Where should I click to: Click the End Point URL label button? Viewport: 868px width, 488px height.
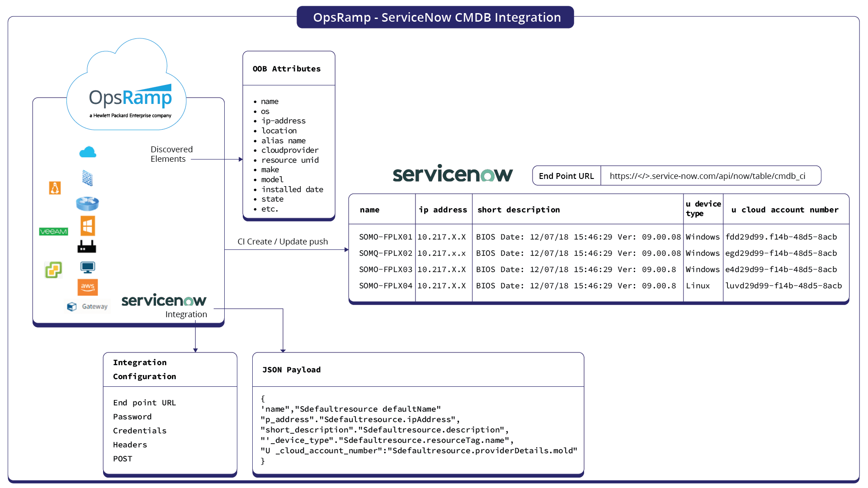pyautogui.click(x=566, y=176)
